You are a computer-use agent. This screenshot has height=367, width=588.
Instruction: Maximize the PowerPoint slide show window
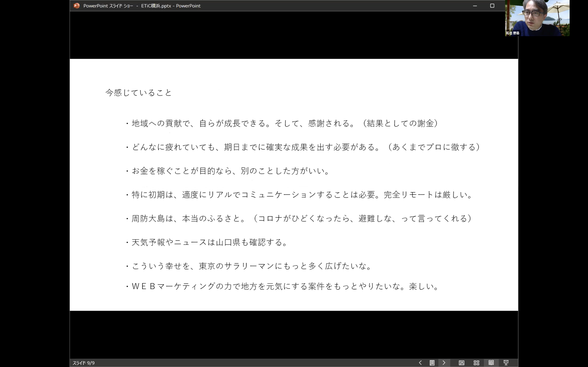492,6
